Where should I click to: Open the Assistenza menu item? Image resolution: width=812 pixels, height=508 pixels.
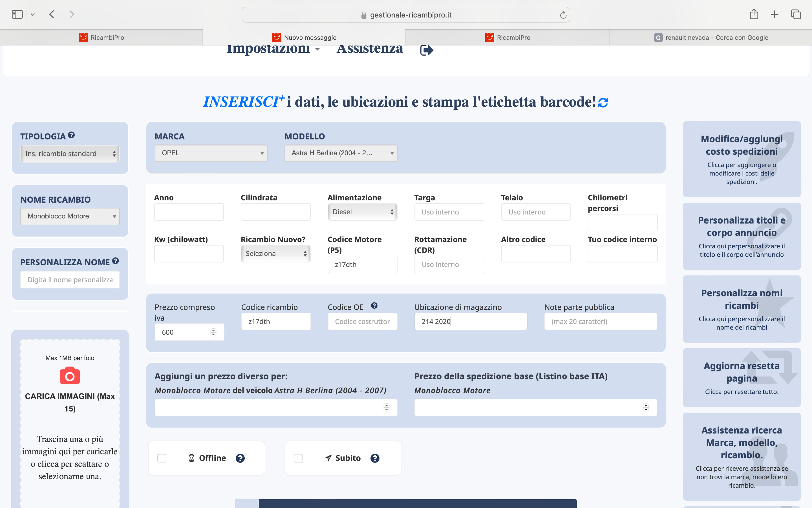(x=369, y=49)
